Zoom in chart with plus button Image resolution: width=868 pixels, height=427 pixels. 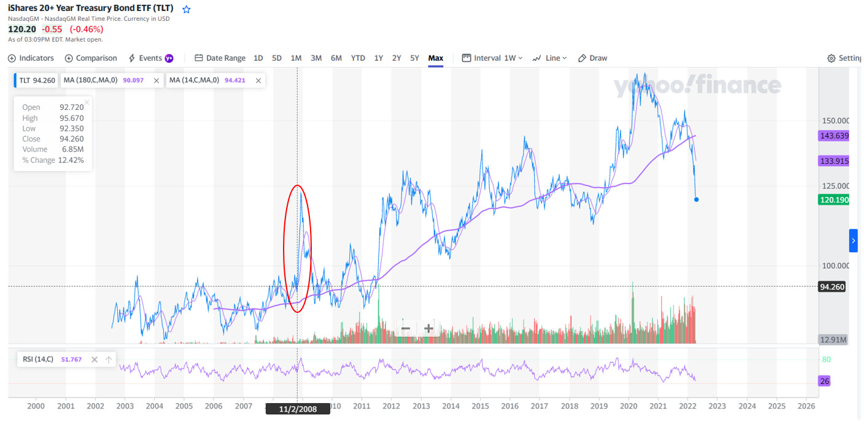tap(428, 329)
